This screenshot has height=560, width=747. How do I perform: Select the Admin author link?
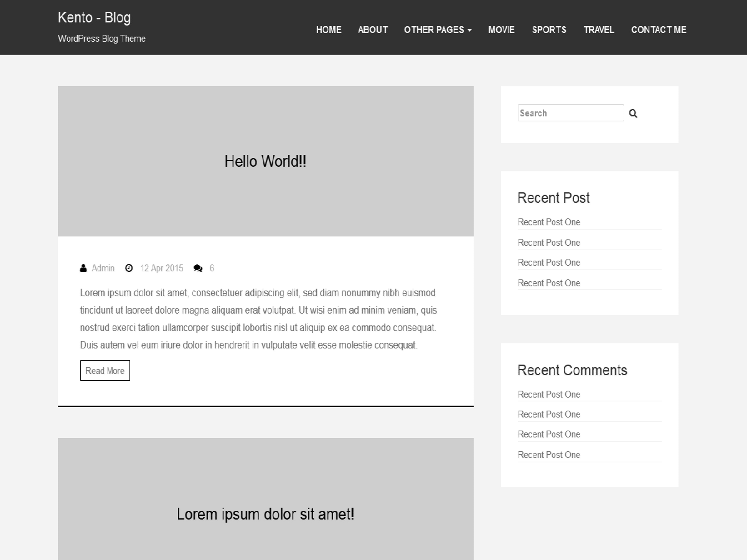[103, 268]
